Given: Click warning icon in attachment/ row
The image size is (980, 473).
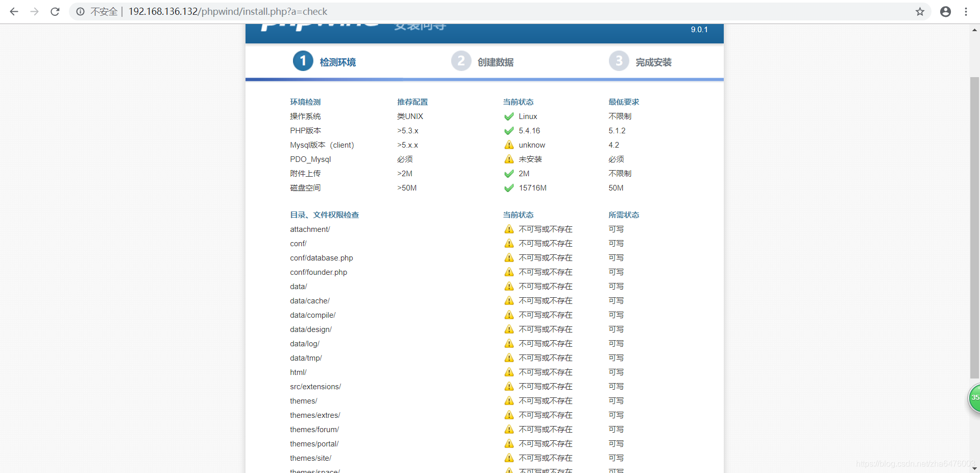Looking at the screenshot, I should coord(509,229).
